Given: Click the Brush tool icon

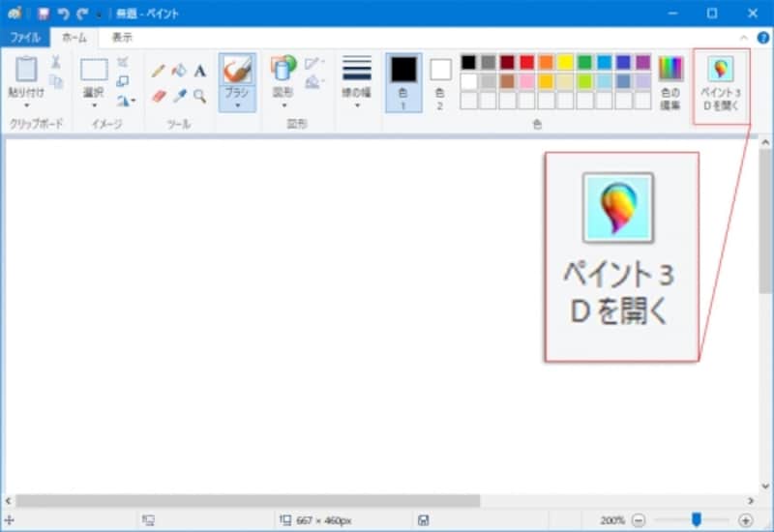Looking at the screenshot, I should pos(237,70).
